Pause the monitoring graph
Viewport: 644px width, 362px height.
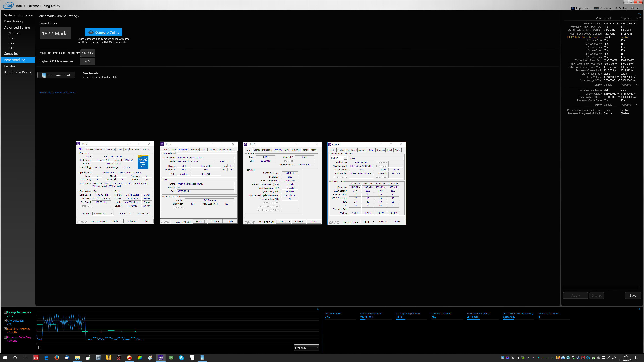39,347
